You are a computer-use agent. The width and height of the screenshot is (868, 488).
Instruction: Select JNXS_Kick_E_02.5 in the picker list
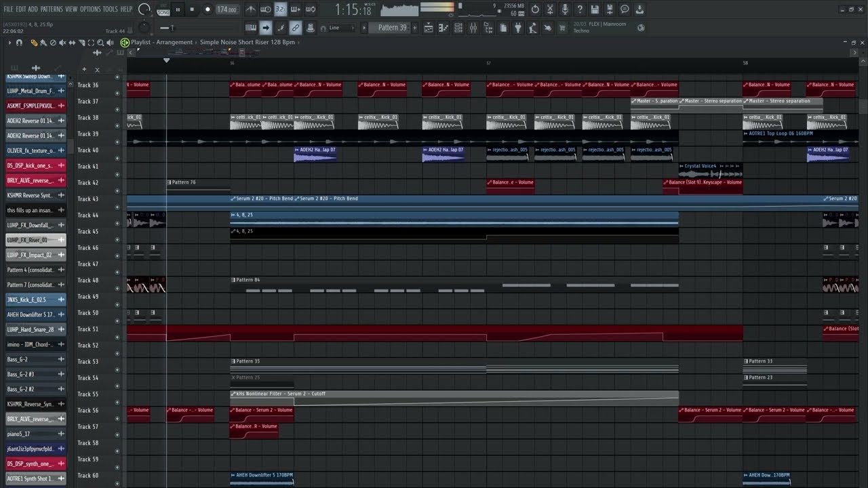click(36, 300)
